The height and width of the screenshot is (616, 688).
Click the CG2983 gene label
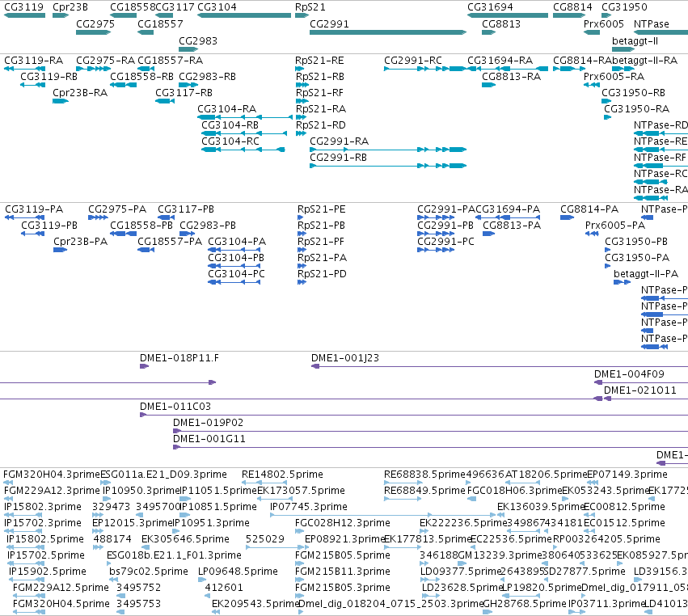(x=198, y=40)
